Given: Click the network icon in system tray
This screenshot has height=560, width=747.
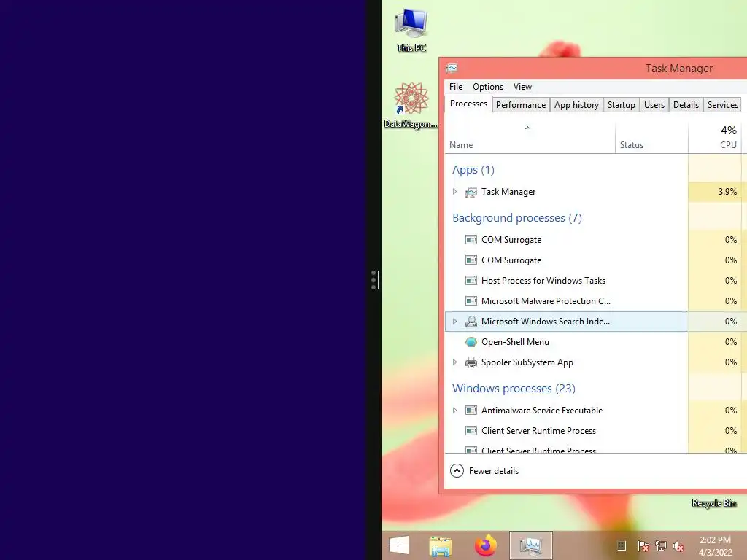Looking at the screenshot, I should pos(660,545).
